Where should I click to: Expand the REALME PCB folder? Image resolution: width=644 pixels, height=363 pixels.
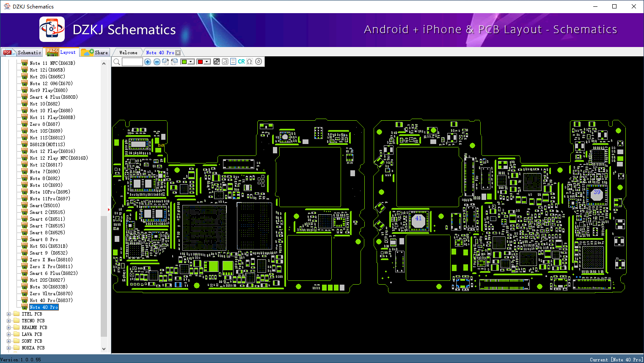(x=8, y=327)
